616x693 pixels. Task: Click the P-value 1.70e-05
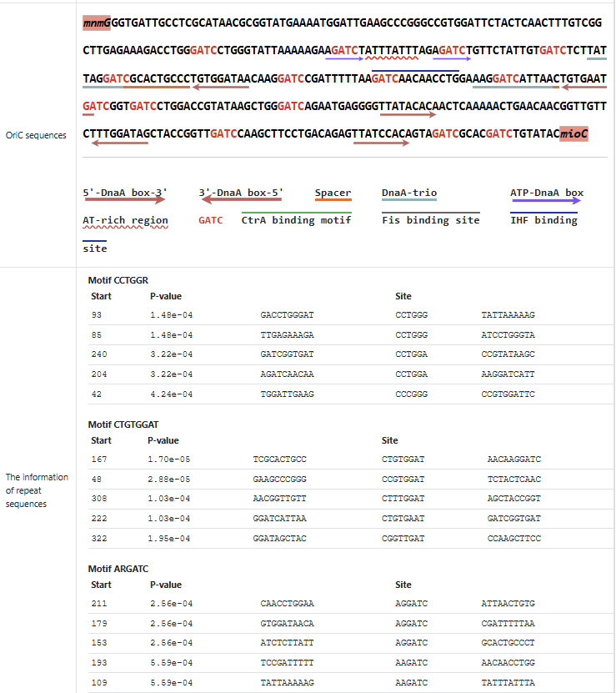pos(169,459)
